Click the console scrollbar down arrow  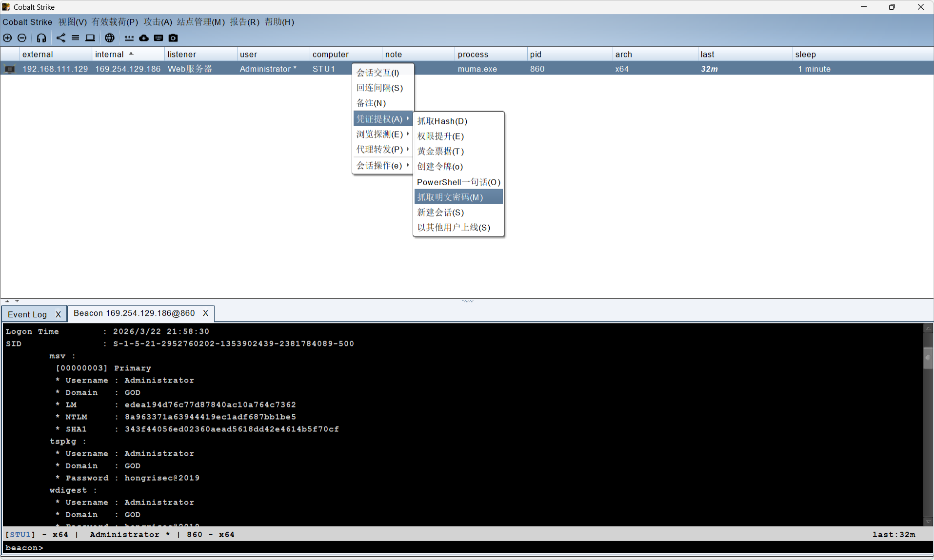[928, 521]
